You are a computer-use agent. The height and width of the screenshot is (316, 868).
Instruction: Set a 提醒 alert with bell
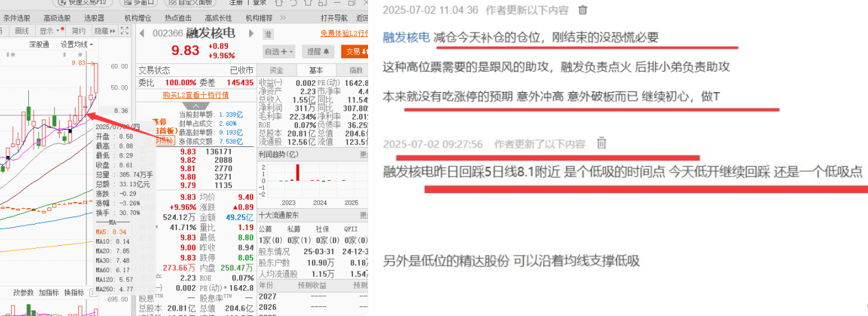coord(318,52)
